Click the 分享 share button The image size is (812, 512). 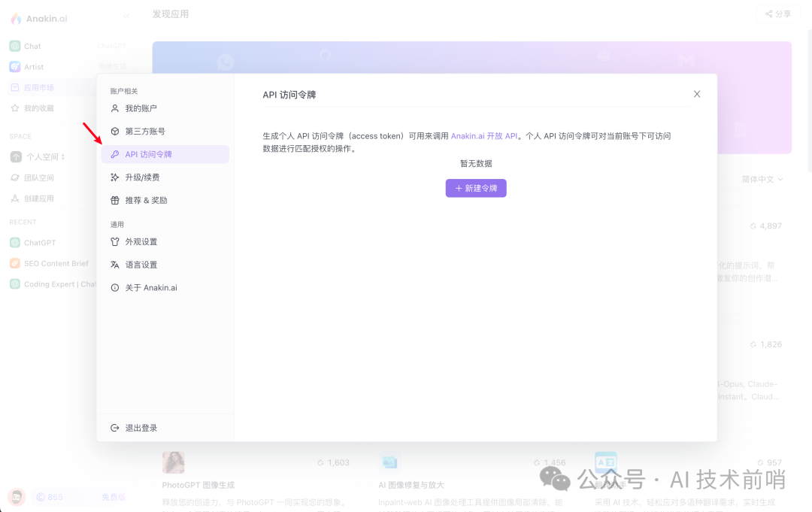tap(778, 14)
